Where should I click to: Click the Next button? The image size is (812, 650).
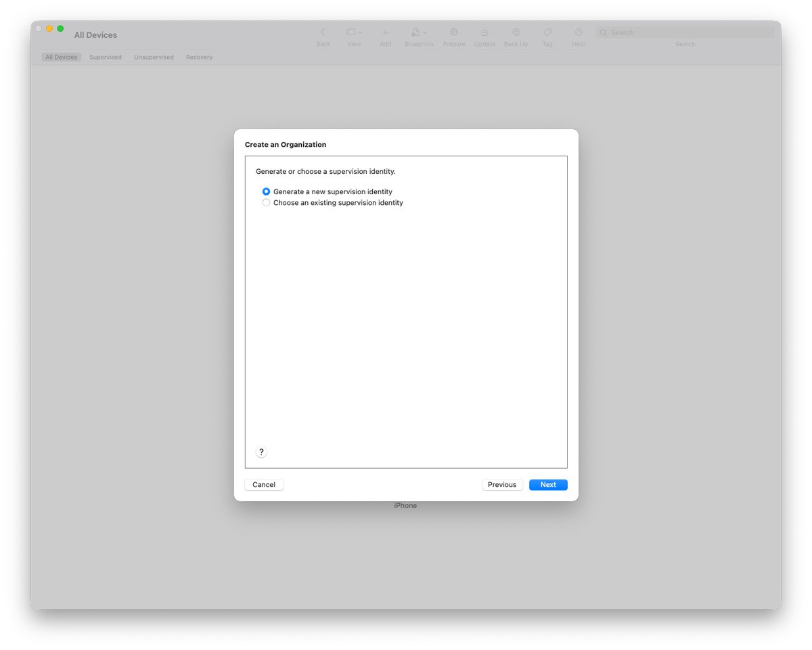click(548, 485)
